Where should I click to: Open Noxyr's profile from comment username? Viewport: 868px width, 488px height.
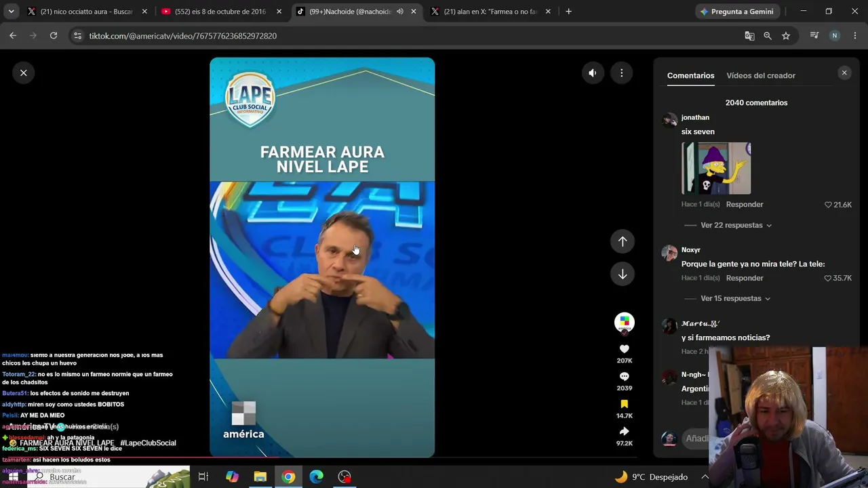click(691, 249)
